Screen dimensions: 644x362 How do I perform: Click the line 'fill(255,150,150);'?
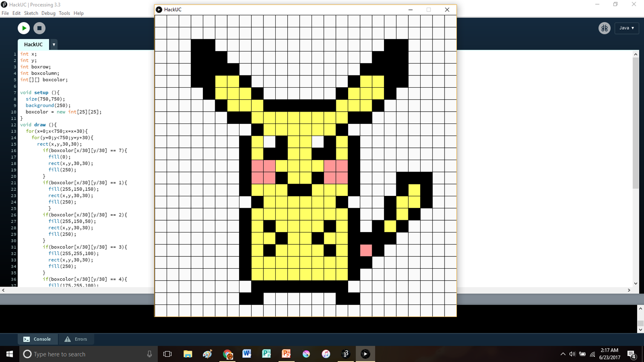pyautogui.click(x=73, y=189)
